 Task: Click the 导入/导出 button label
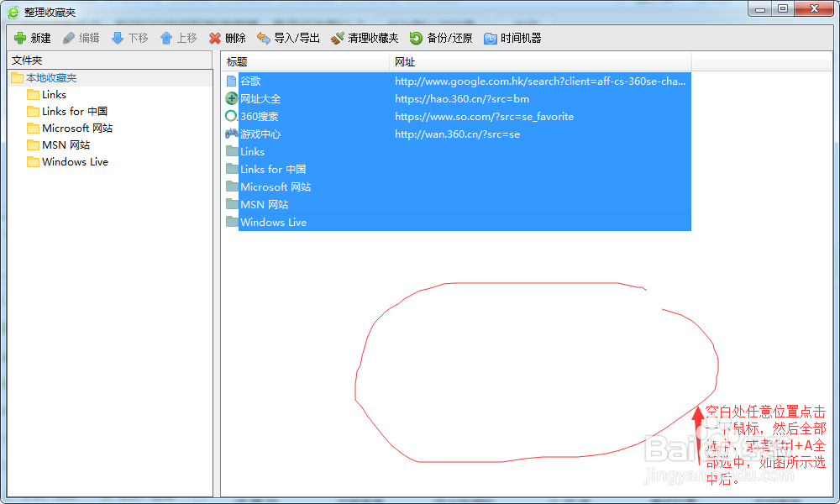[297, 38]
